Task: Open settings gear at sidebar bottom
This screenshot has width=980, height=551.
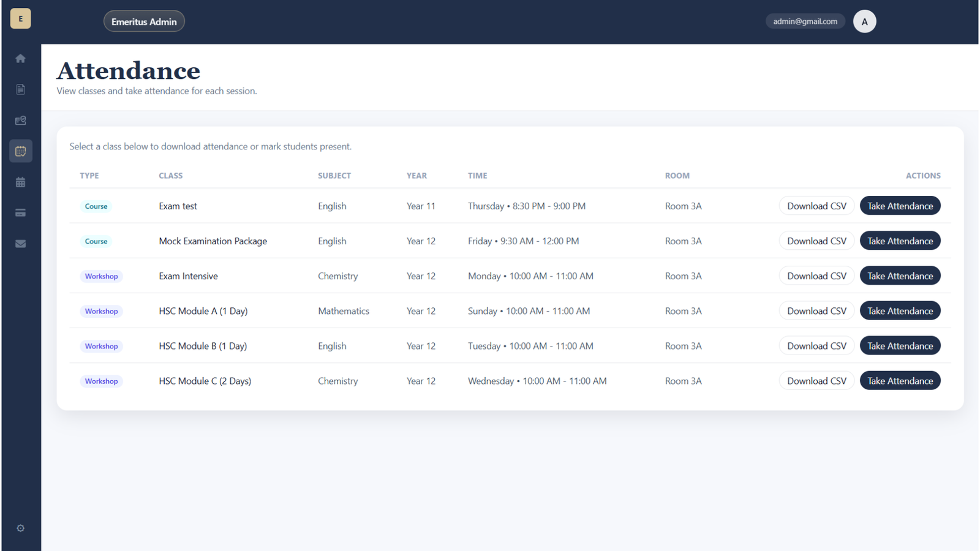Action: (20, 528)
